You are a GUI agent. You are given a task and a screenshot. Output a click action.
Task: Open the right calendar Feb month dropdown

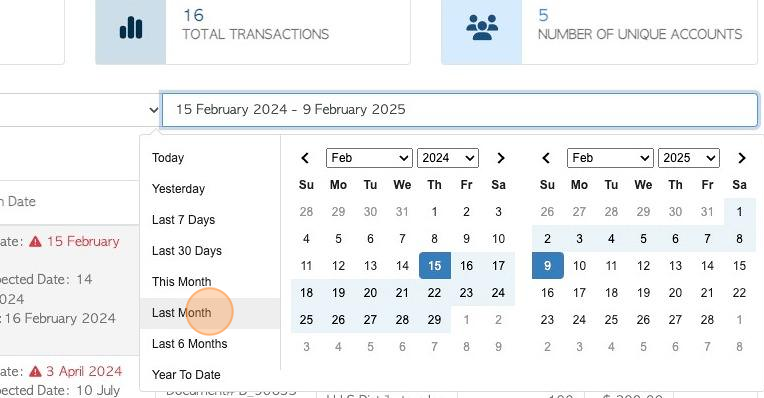point(610,158)
